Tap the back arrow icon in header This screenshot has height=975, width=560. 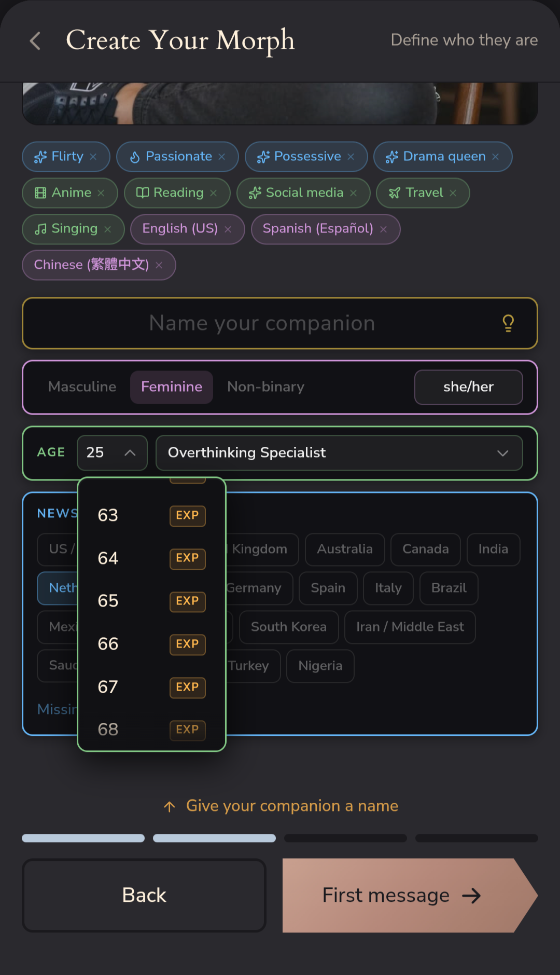click(x=35, y=40)
